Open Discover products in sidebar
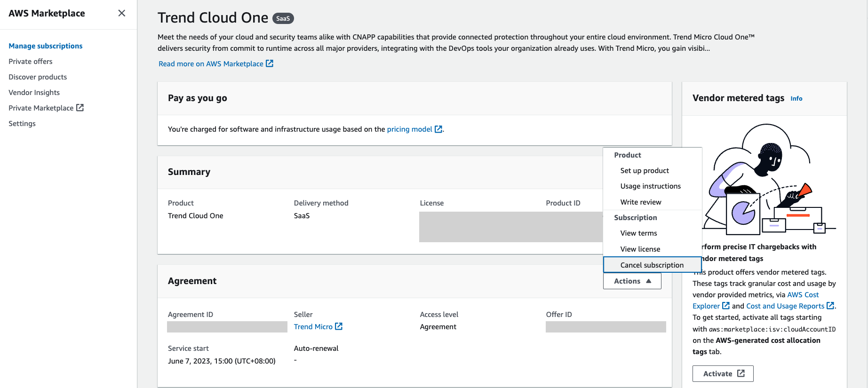The image size is (868, 388). (38, 77)
